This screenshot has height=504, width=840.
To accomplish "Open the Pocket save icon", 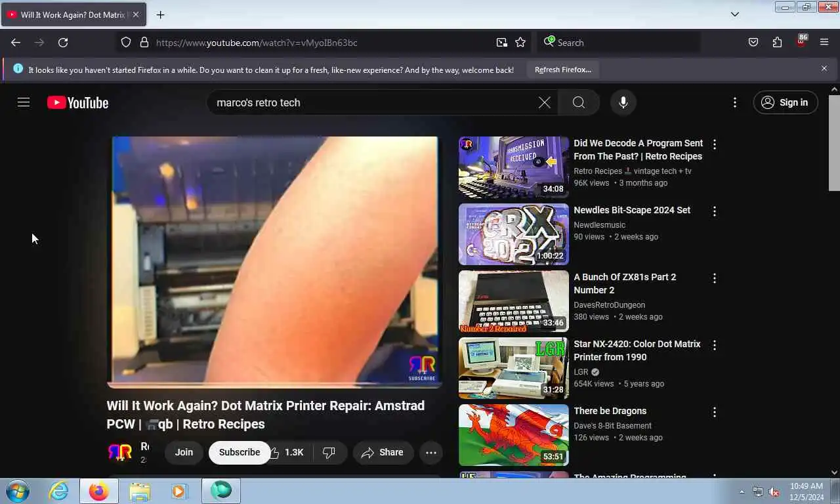I will (x=753, y=43).
